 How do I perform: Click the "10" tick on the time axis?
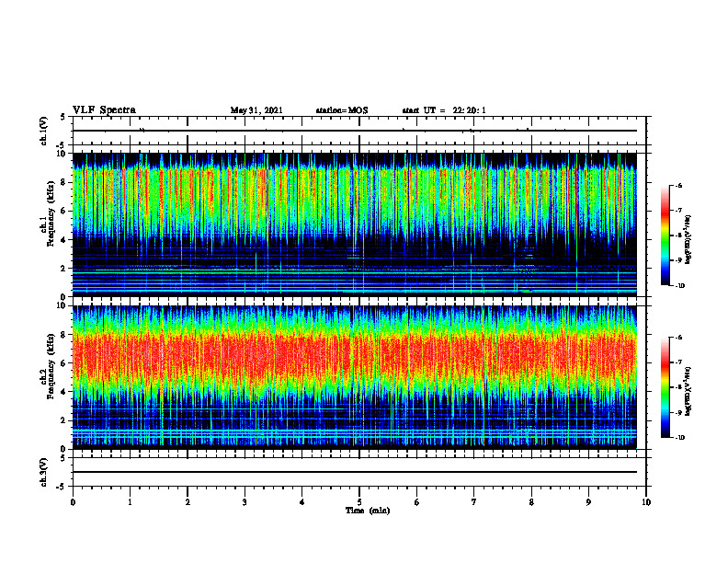646,502
